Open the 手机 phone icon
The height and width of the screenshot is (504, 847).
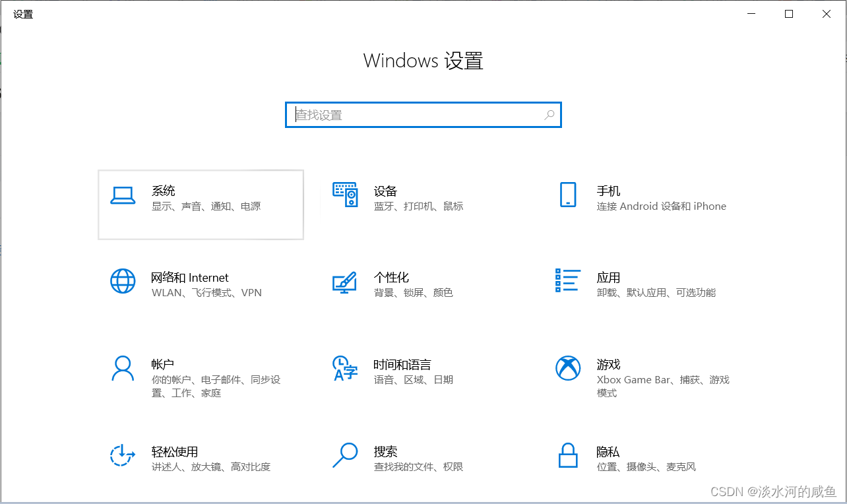(568, 195)
